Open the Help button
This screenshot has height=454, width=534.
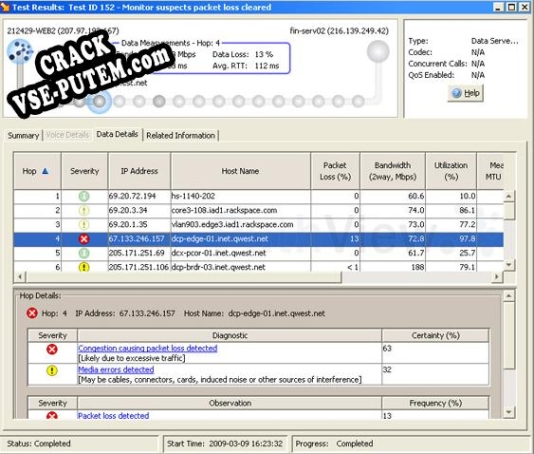(466, 93)
